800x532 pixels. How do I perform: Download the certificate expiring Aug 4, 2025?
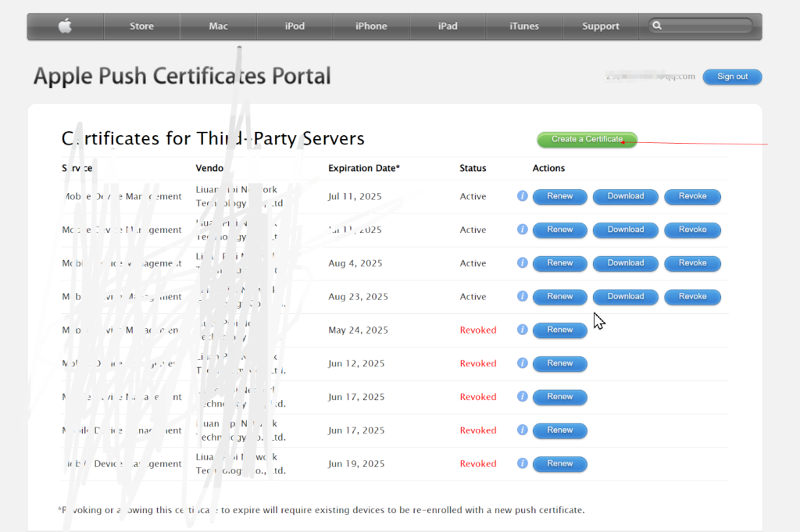(x=626, y=263)
